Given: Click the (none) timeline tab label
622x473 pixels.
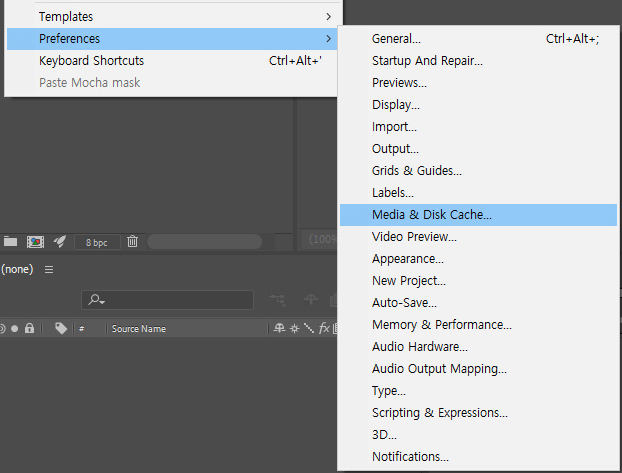Looking at the screenshot, I should pos(17,269).
